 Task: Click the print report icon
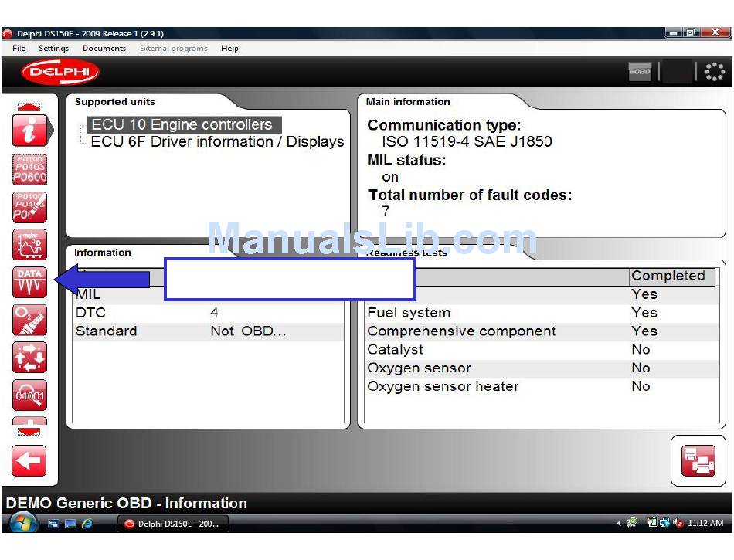pyautogui.click(x=698, y=461)
